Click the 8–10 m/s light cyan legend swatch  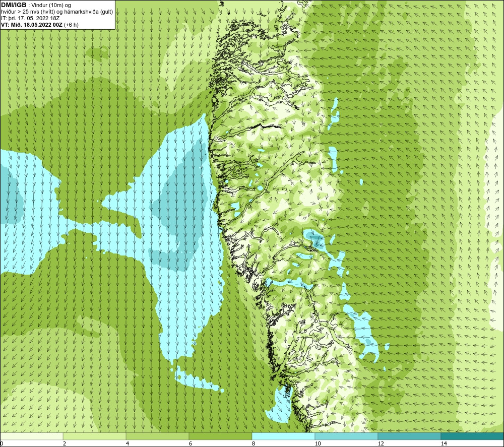point(283,436)
